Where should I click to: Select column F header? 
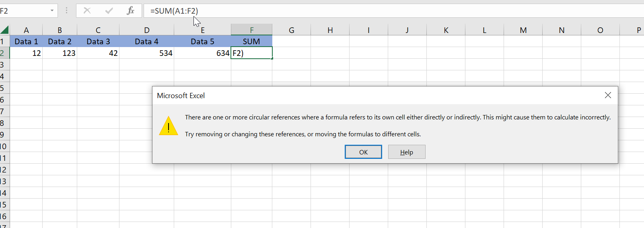pos(251,30)
